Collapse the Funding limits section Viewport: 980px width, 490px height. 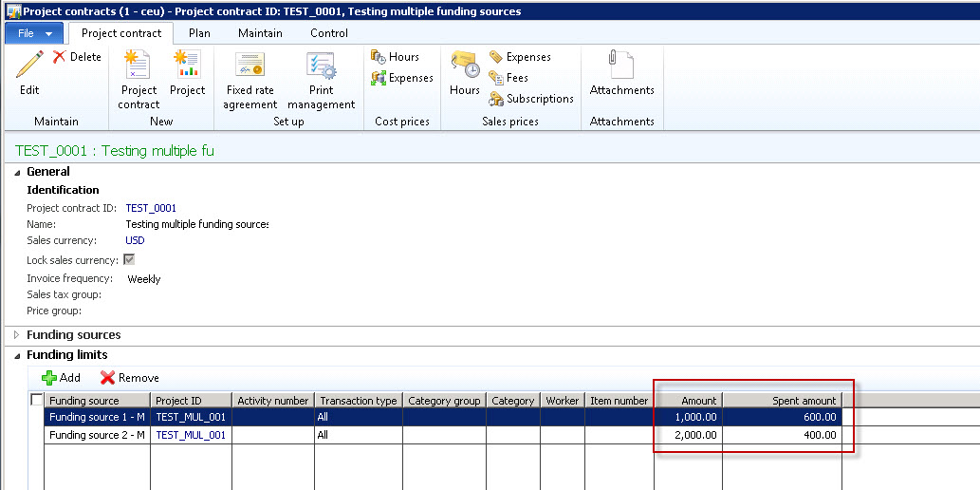tap(17, 355)
